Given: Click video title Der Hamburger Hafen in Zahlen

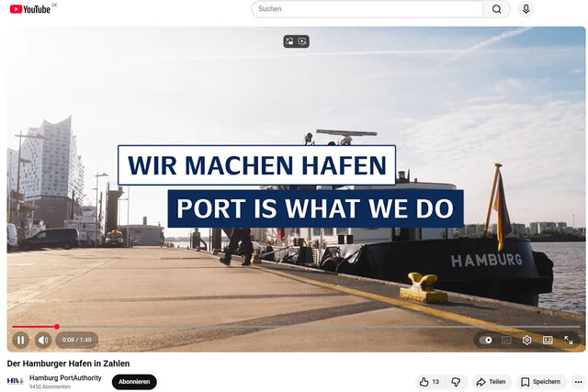Looking at the screenshot, I should [x=68, y=364].
